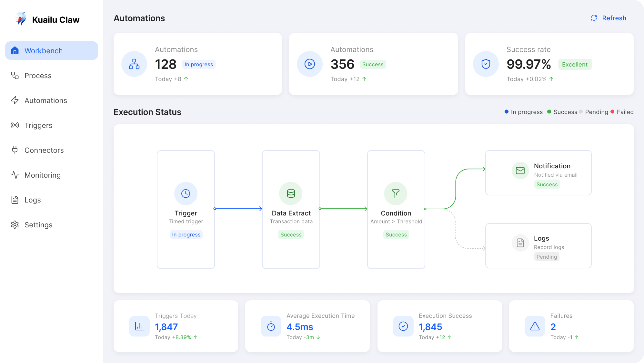Open Logs from the sidebar
644x363 pixels.
pyautogui.click(x=52, y=200)
